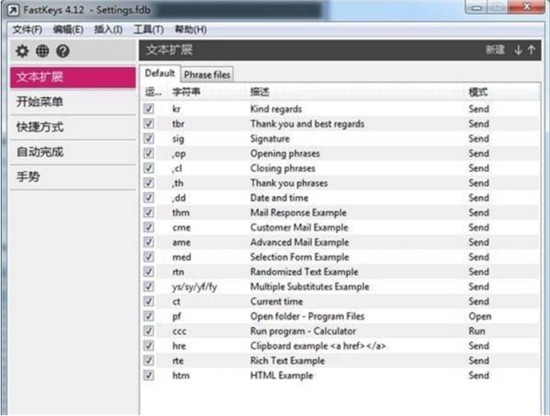
Task: Click the globe language icon
Action: (x=42, y=51)
